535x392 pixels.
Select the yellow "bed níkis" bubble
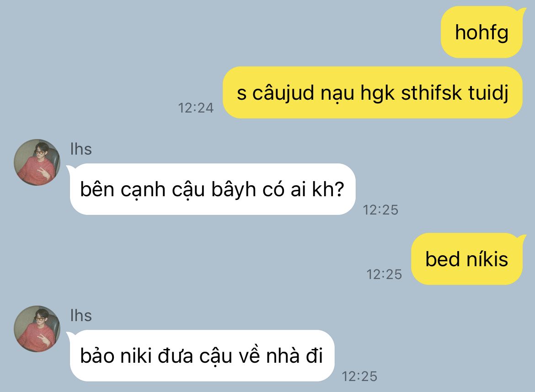click(467, 259)
